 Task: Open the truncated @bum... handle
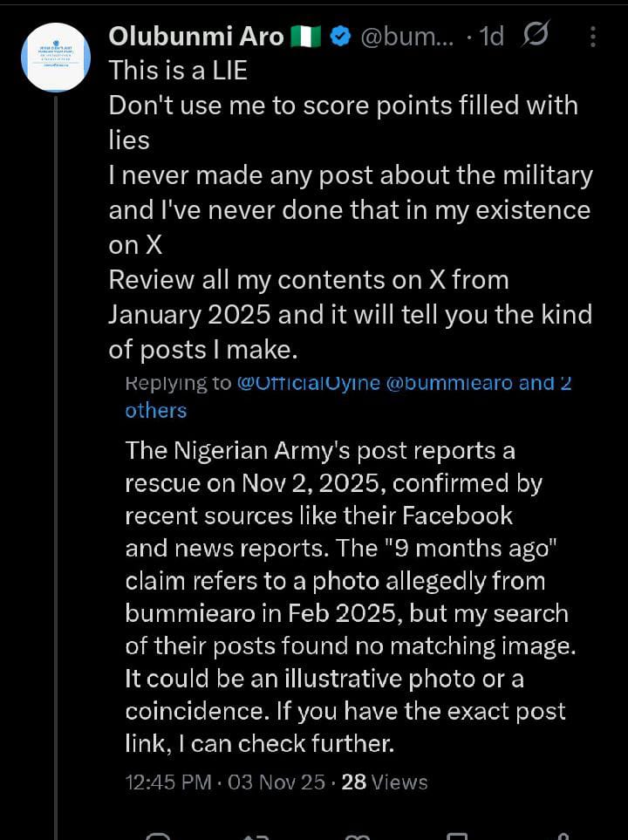point(406,37)
